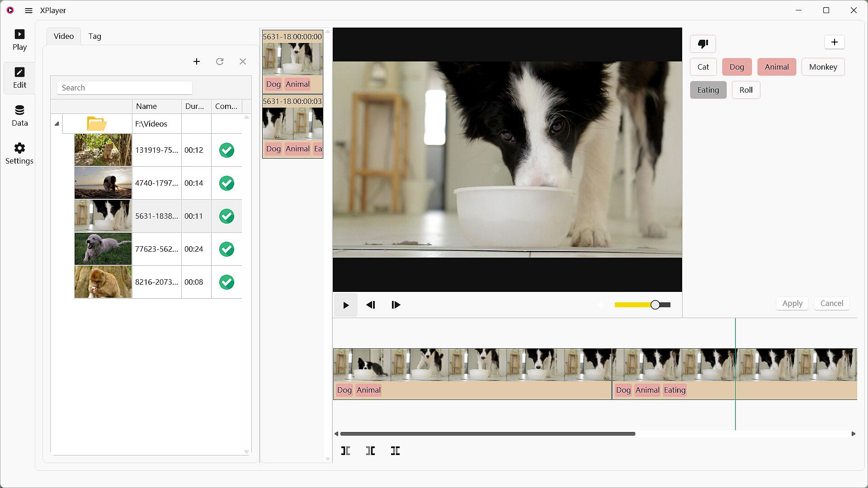Click the thumbs-down dislike icon

(703, 44)
